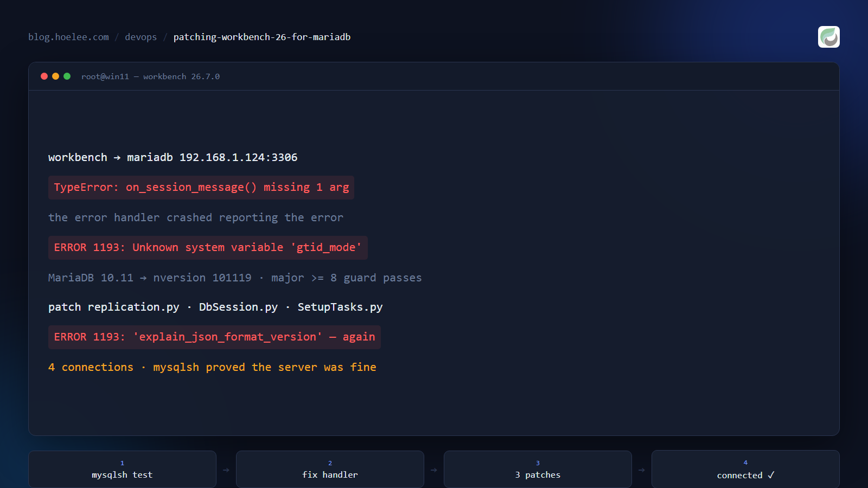This screenshot has width=868, height=488.
Task: Click the checkmark next to connected
Action: pyautogui.click(x=771, y=475)
